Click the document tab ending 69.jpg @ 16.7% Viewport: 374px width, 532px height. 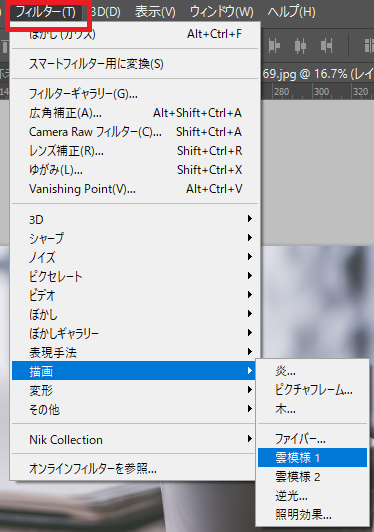(x=318, y=74)
